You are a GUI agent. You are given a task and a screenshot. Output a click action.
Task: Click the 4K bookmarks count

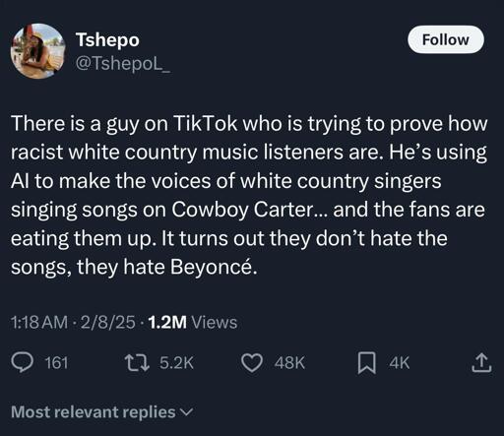pyautogui.click(x=400, y=363)
